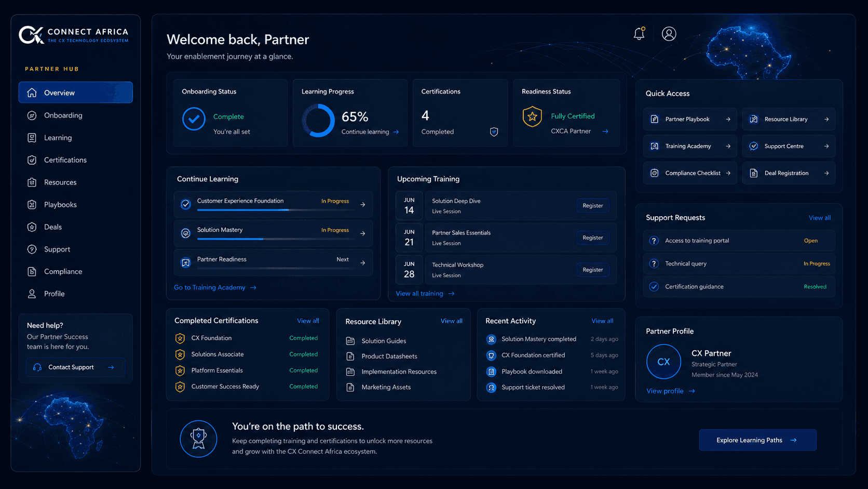Click the question icon beside Access to training portal
The height and width of the screenshot is (489, 868).
tap(654, 241)
